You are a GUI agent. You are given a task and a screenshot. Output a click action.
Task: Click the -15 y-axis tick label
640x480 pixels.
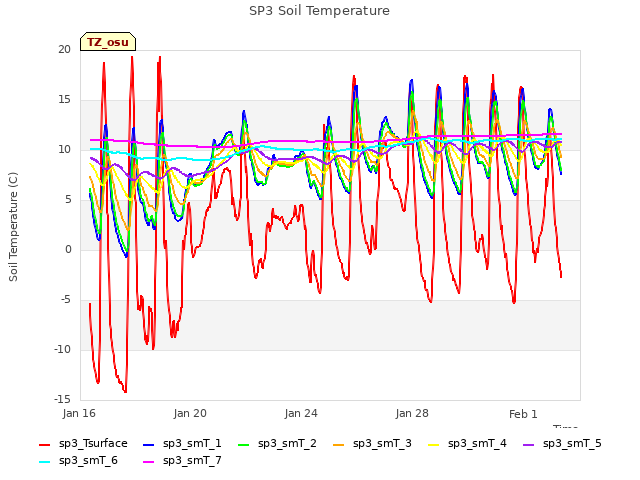[x=62, y=399]
